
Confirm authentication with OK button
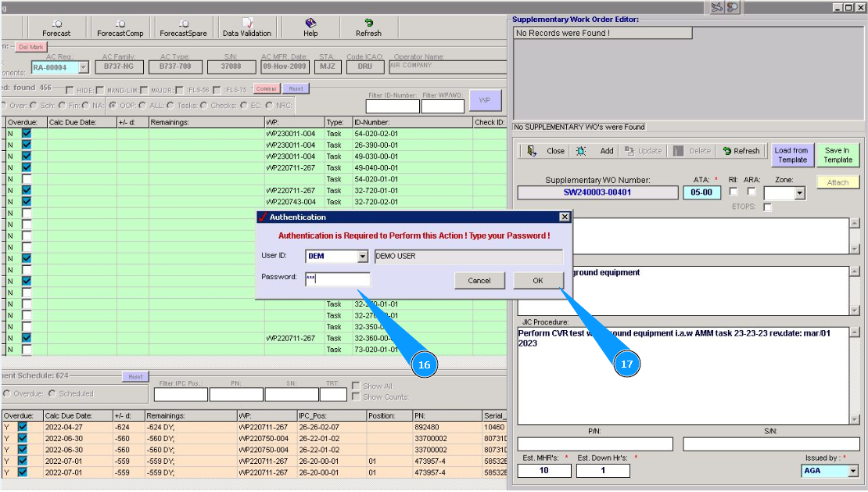(x=538, y=281)
